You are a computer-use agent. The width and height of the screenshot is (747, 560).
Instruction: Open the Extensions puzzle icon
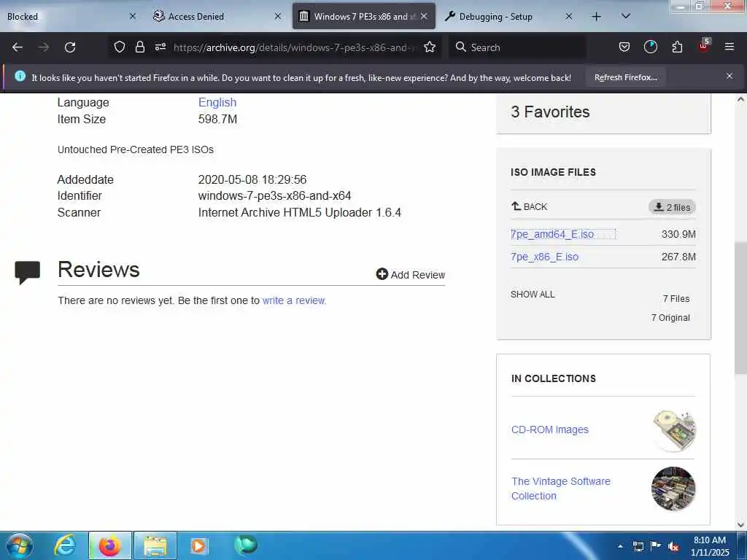(x=677, y=47)
